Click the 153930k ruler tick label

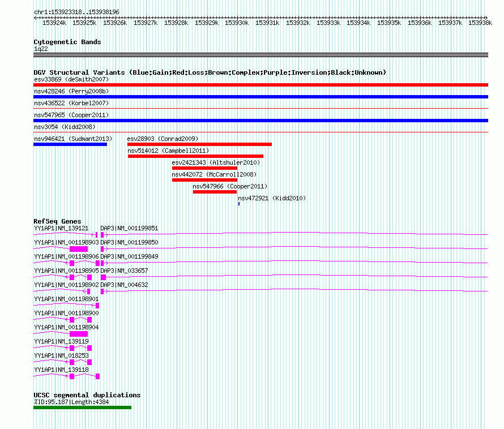pos(237,23)
